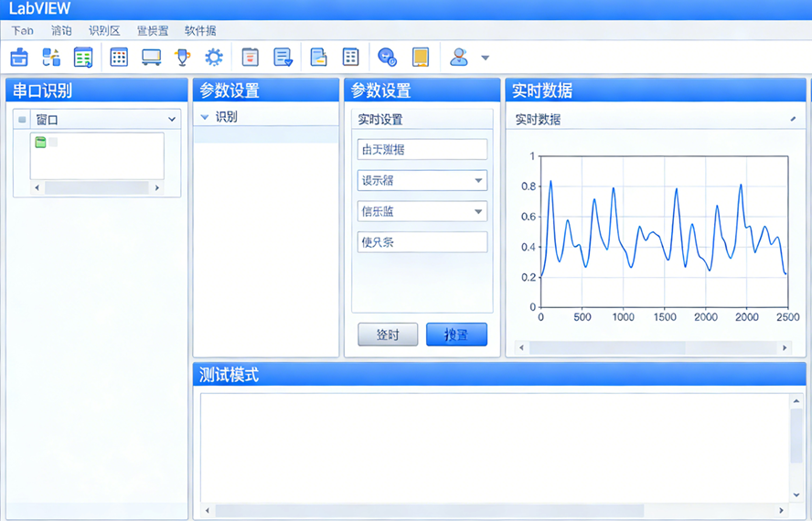Click the down arrow of 测试模式 vertical scrollbar
The height and width of the screenshot is (521, 812).
tap(796, 495)
